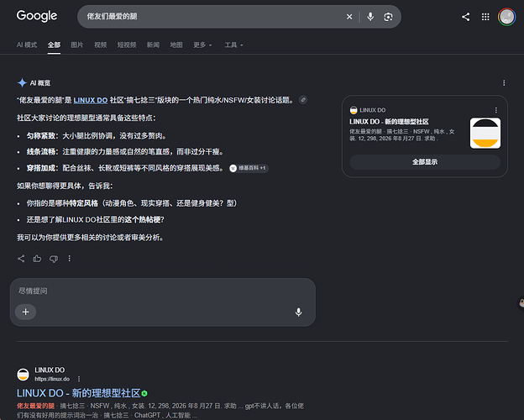Follow the LINUX DO link in overview

(x=90, y=100)
